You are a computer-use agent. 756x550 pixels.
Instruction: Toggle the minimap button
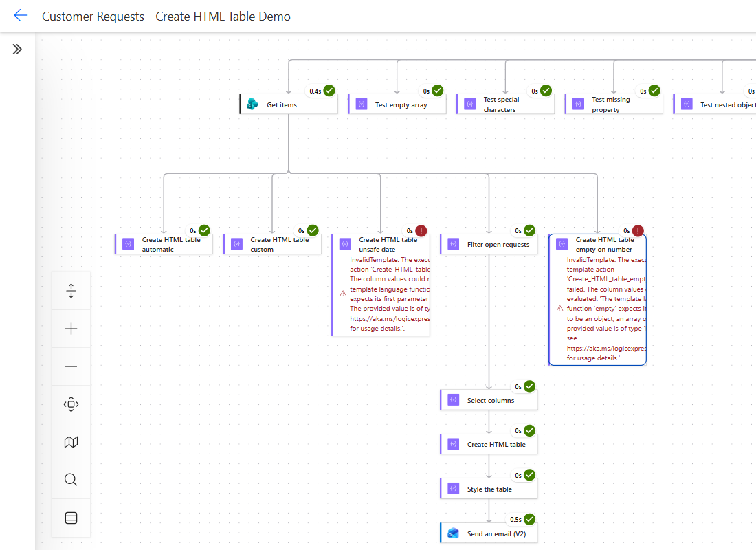71,442
